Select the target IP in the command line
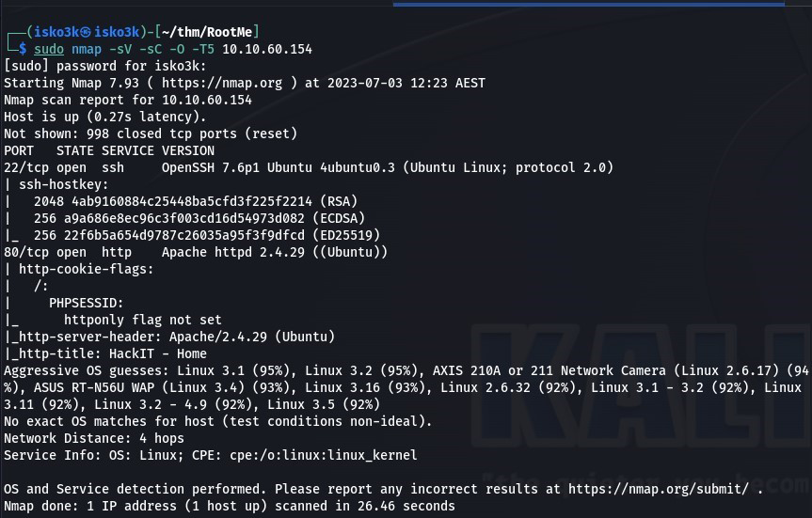Viewport: 812px width, 518px height. [267, 49]
